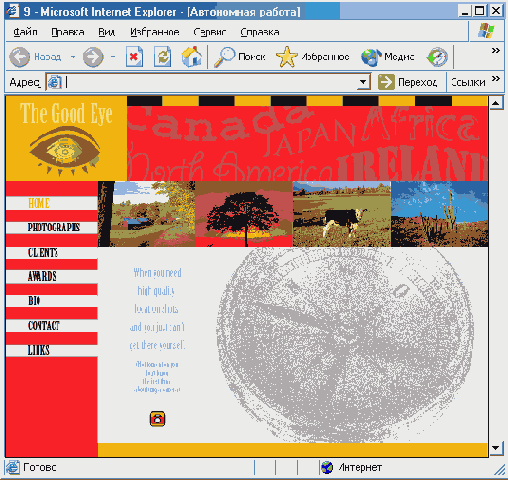The height and width of the screenshot is (480, 508).
Task: Open Back button history dropdown arrow
Action: [73, 57]
